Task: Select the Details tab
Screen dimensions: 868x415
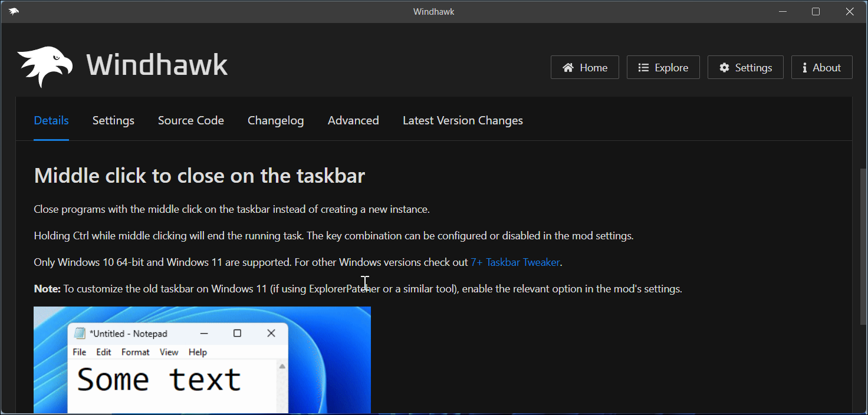Action: coord(51,120)
